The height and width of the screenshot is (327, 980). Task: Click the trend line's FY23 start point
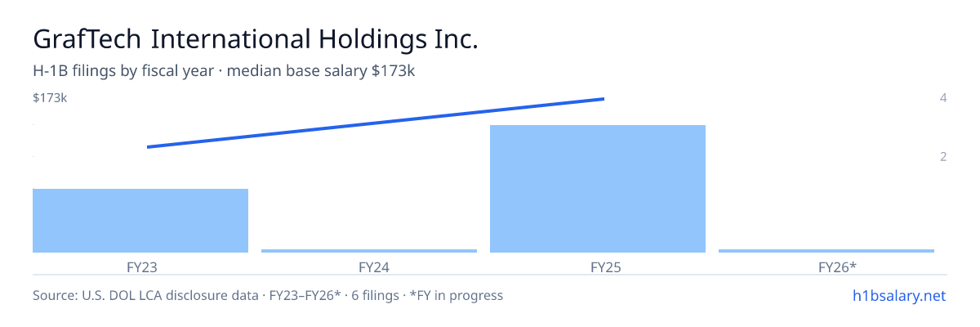tap(149, 147)
